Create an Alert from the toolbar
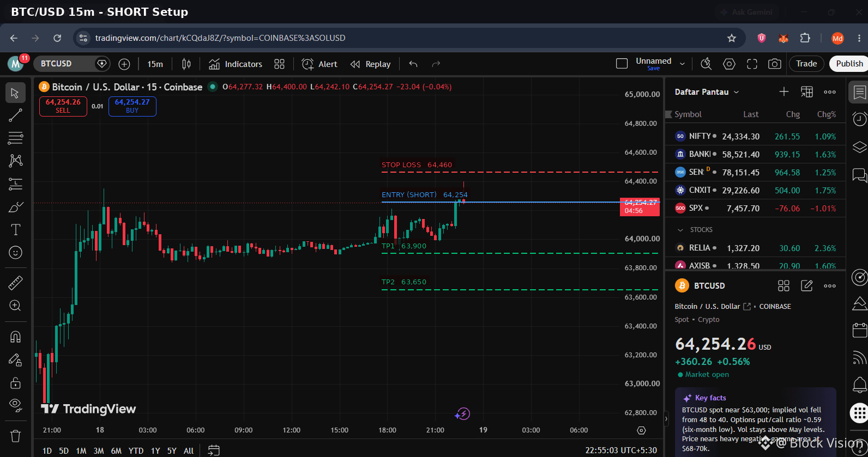The image size is (868, 457). (320, 64)
